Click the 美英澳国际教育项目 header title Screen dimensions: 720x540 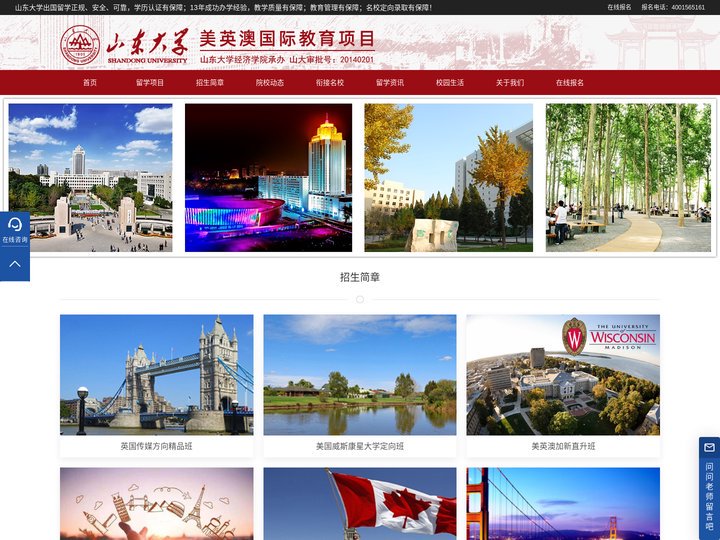pyautogui.click(x=287, y=39)
